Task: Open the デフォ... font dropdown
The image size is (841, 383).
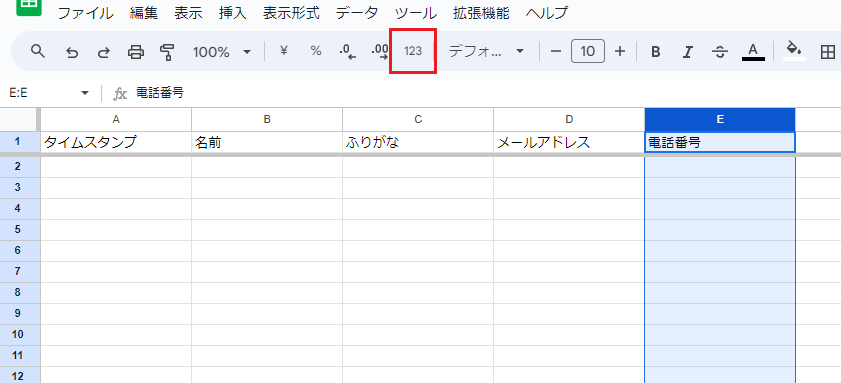Action: coord(486,51)
